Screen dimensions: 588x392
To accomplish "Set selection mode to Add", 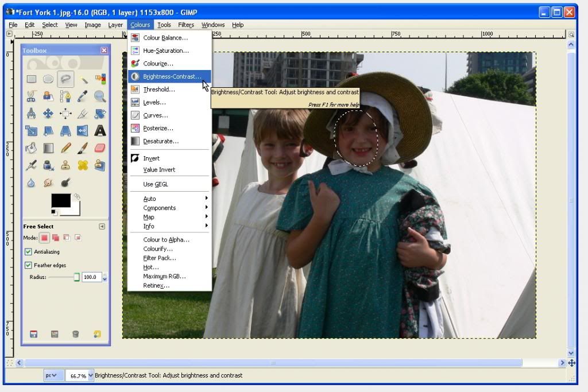I will coord(56,238).
